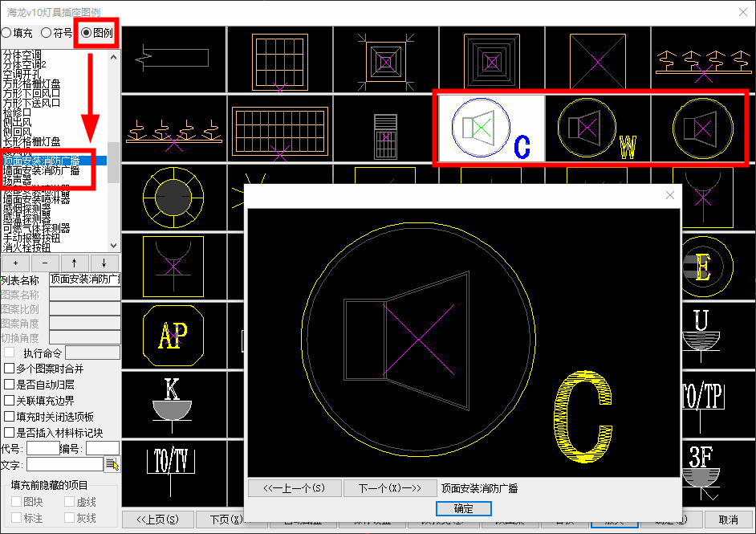Choose 墙面安装消防广播 in the list
The image size is (756, 534).
[42, 170]
